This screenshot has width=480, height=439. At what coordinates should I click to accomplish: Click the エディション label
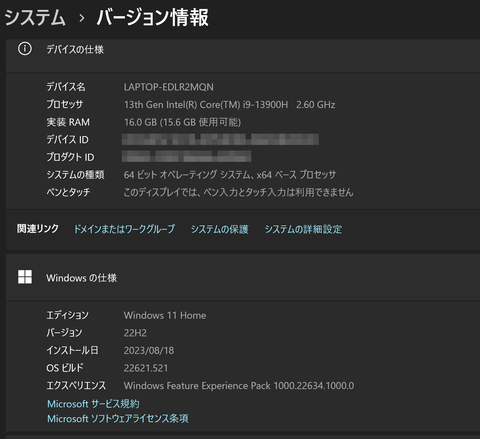(68, 315)
